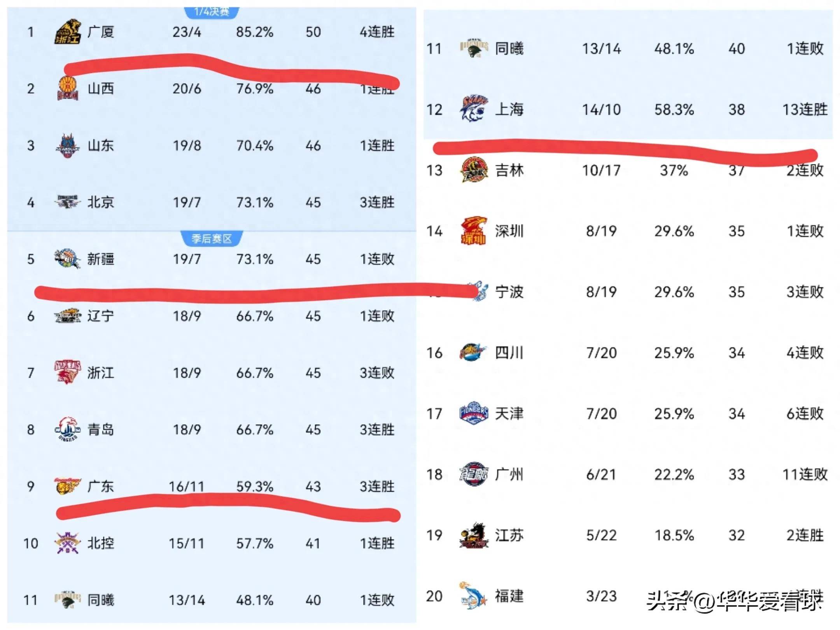Screen dimensions: 840x630
Task: Open the 山西 team logo
Action: 67,89
